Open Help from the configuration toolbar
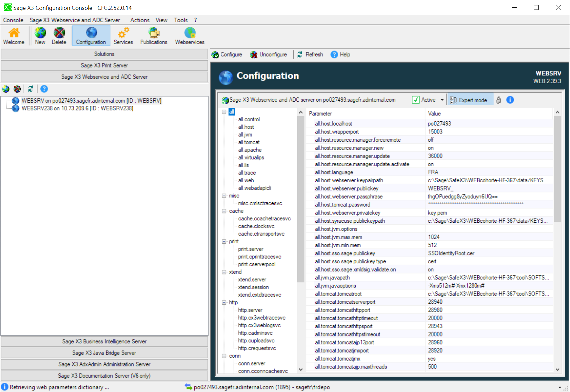570x392 pixels. click(x=340, y=54)
